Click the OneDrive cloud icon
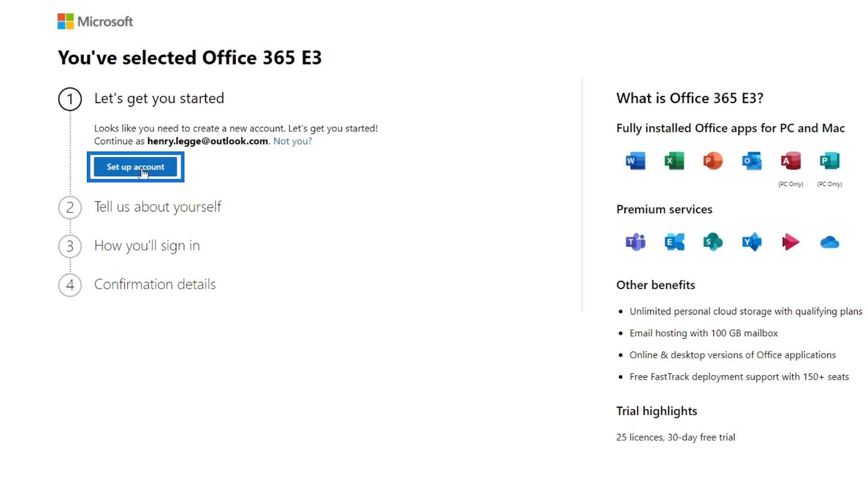This screenshot has height=488, width=868. pos(829,242)
